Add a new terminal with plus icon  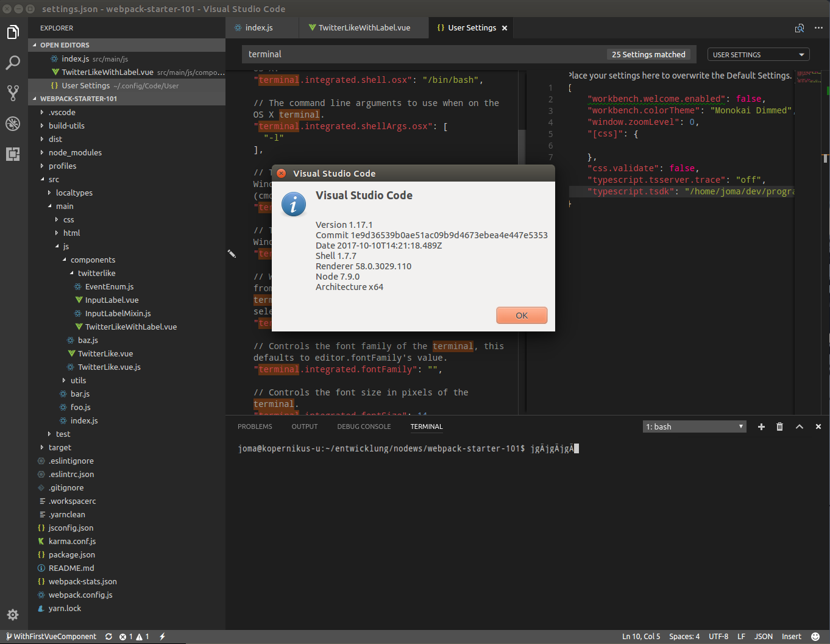click(761, 426)
